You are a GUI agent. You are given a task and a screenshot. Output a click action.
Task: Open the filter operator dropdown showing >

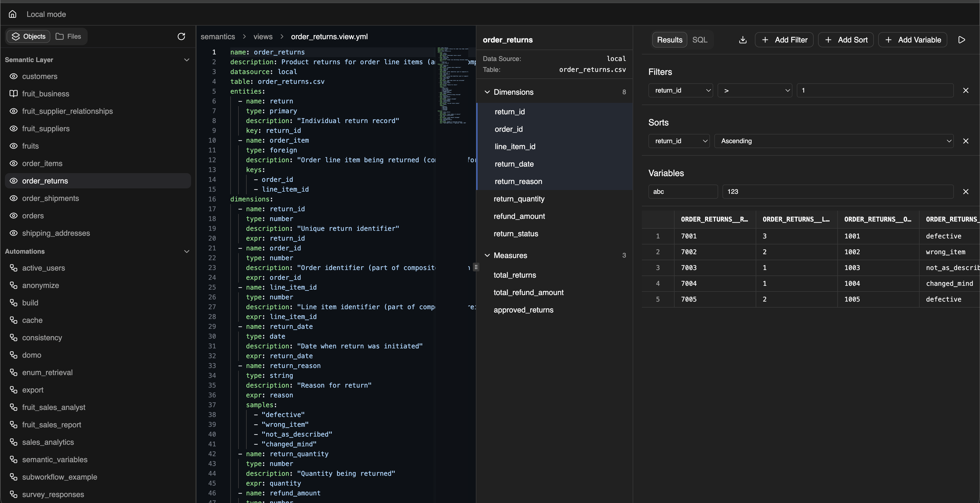754,91
